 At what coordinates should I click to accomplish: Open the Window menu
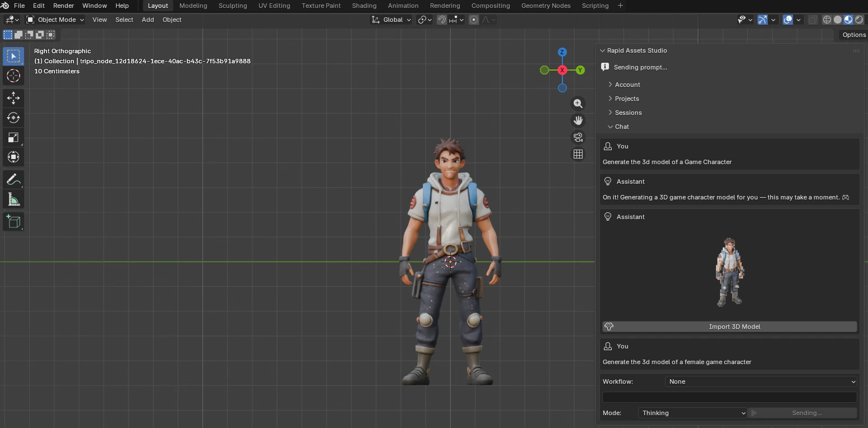tap(94, 6)
